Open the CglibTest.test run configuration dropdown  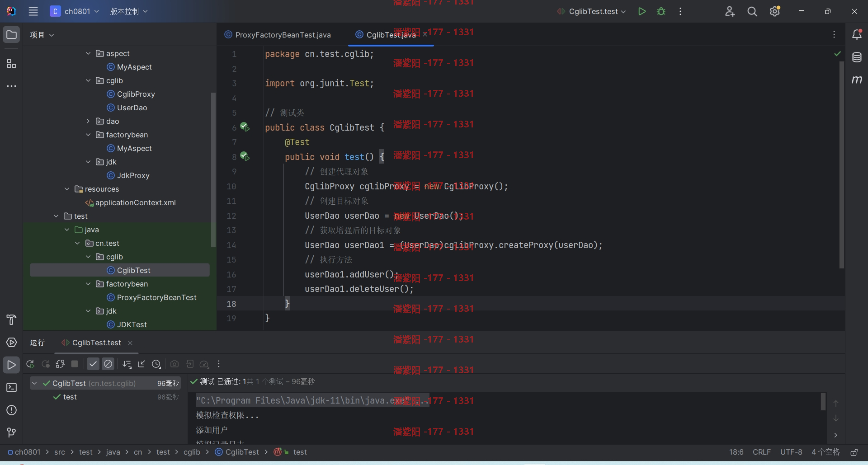[592, 11]
